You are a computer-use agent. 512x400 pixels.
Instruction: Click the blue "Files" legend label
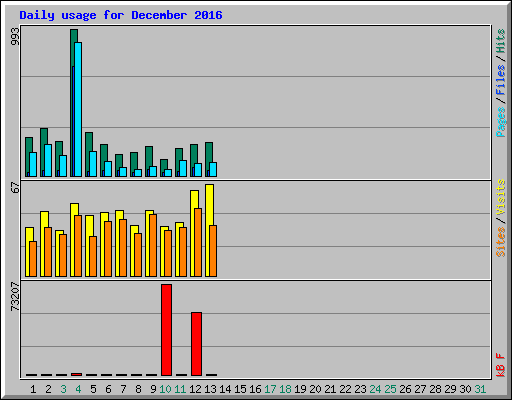[x=501, y=80]
